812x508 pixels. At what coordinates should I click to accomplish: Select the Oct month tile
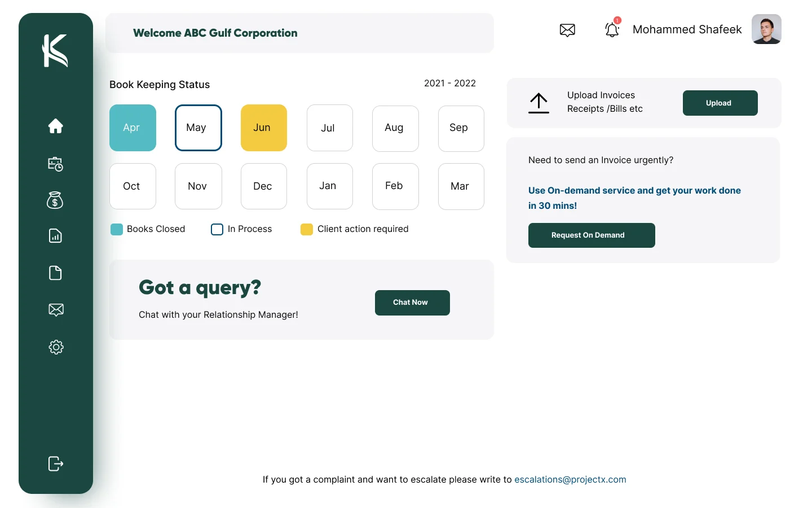click(133, 186)
